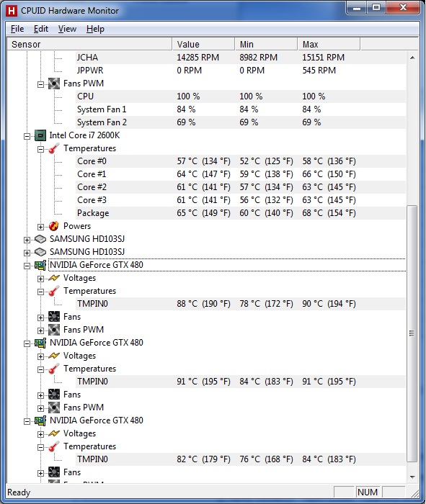This screenshot has width=426, height=504.
Task: Select the JPPWR fan row
Action: pos(240,71)
